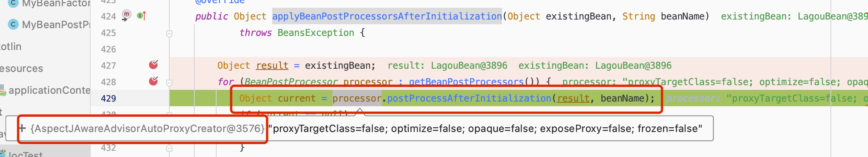Click the getBeanPostProcessors method call

[466, 82]
